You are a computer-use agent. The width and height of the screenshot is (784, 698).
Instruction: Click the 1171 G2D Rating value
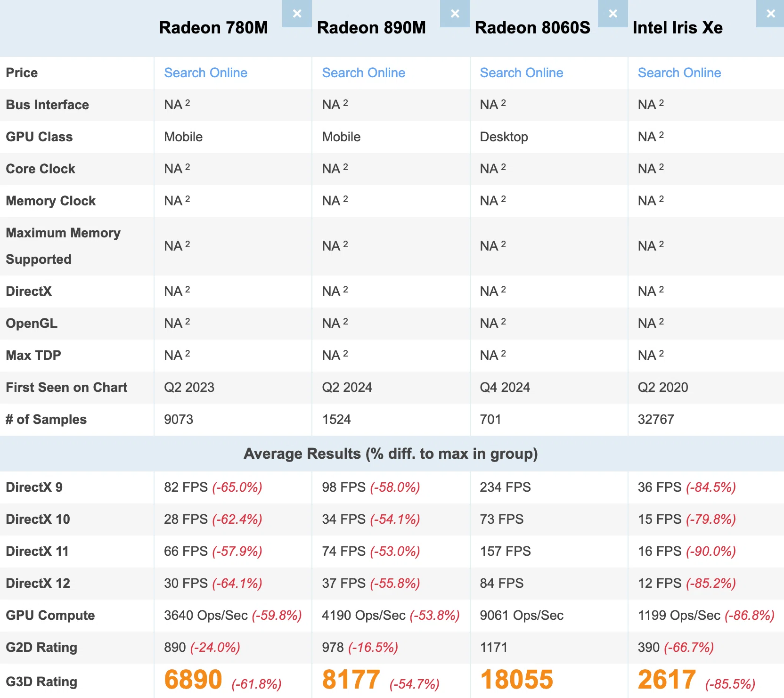(493, 647)
